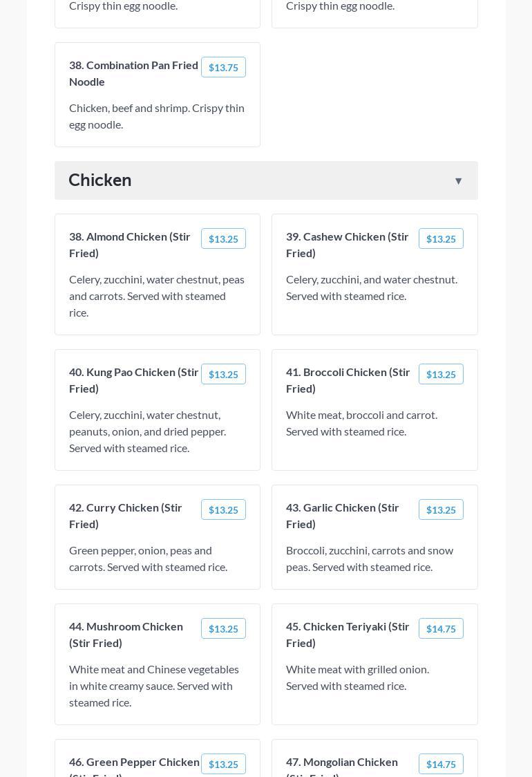Open the Almond Chicken (Stir Fried) item

130,245
